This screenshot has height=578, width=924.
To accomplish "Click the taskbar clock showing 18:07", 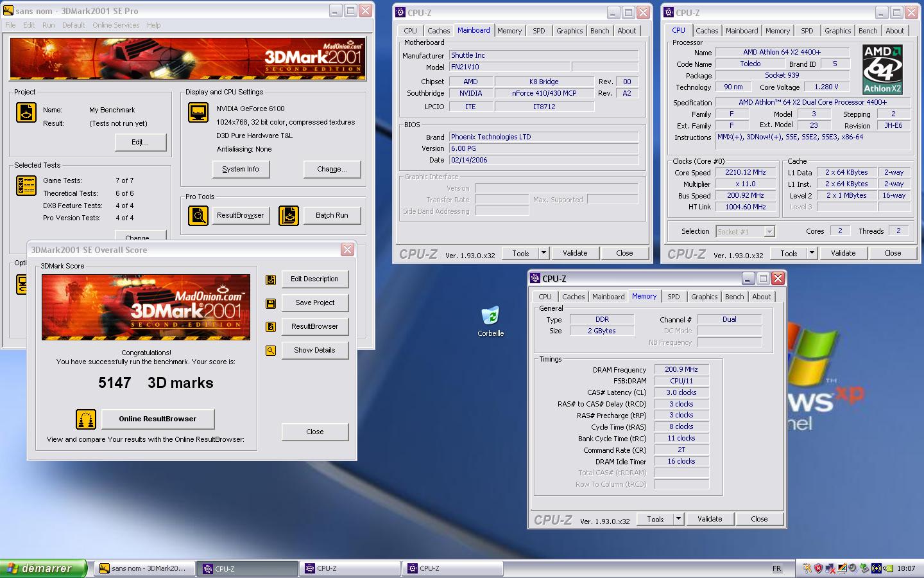I will coord(906,568).
